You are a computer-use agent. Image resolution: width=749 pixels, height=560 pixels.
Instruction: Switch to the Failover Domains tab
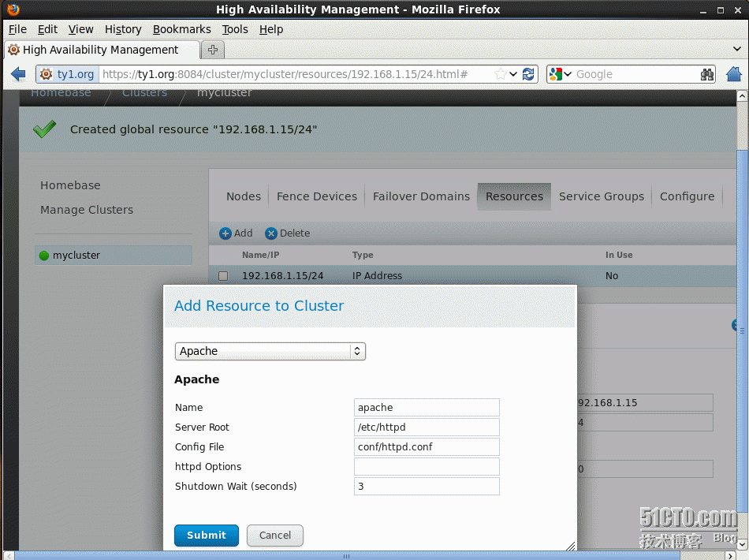tap(421, 196)
